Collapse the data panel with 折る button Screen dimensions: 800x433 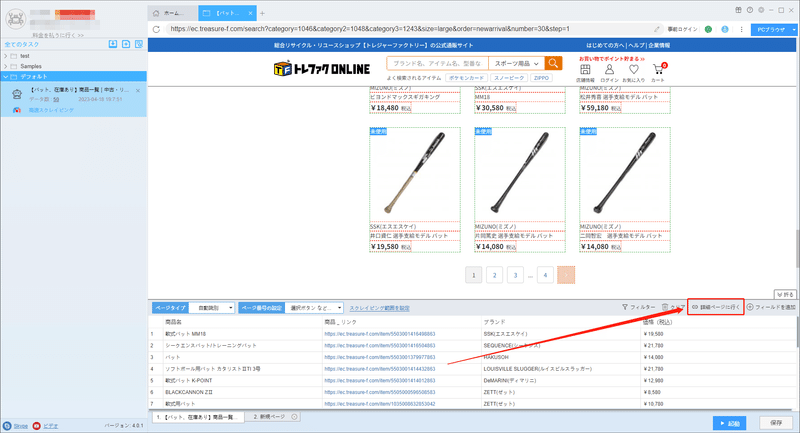tap(785, 295)
